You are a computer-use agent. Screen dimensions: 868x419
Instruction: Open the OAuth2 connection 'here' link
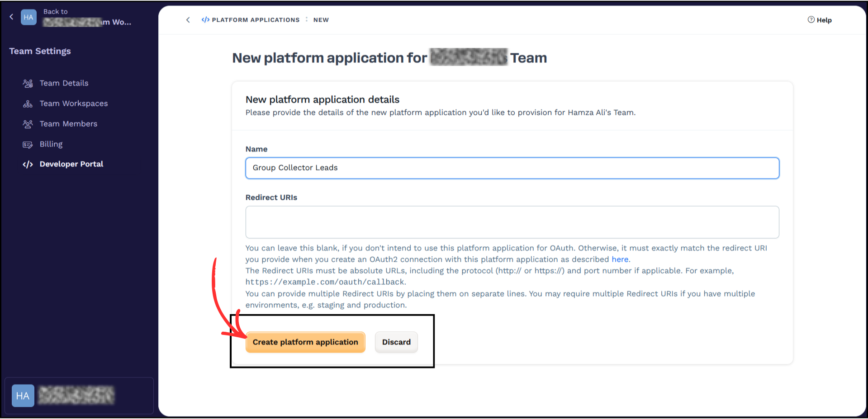click(x=619, y=259)
